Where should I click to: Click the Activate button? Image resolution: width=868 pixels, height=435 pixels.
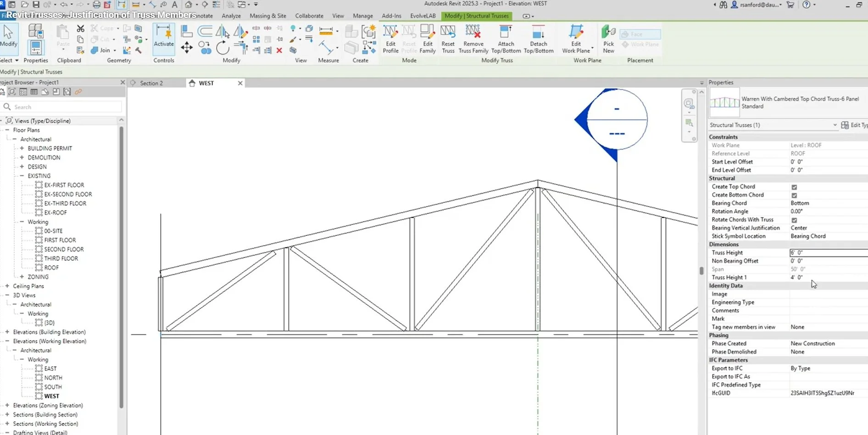point(163,39)
